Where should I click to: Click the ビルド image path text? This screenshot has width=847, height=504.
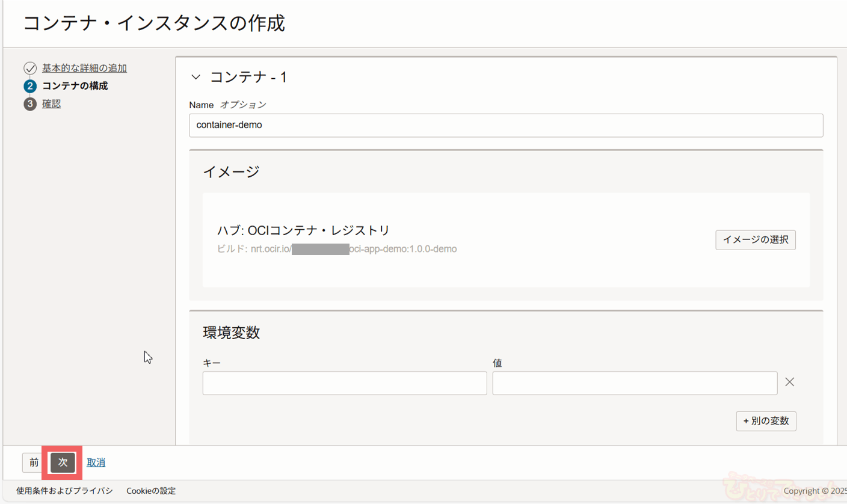pyautogui.click(x=337, y=248)
